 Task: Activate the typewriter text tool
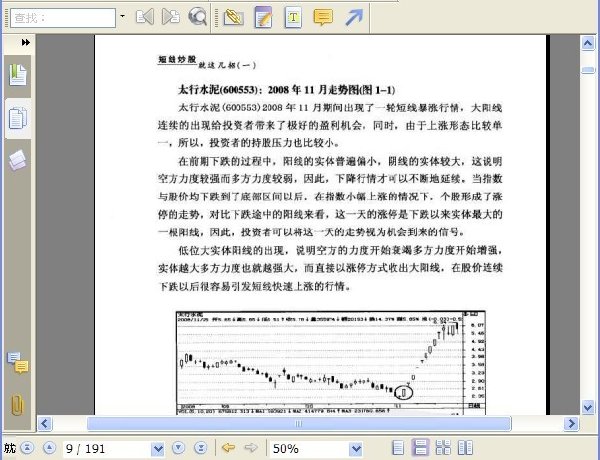click(x=293, y=17)
